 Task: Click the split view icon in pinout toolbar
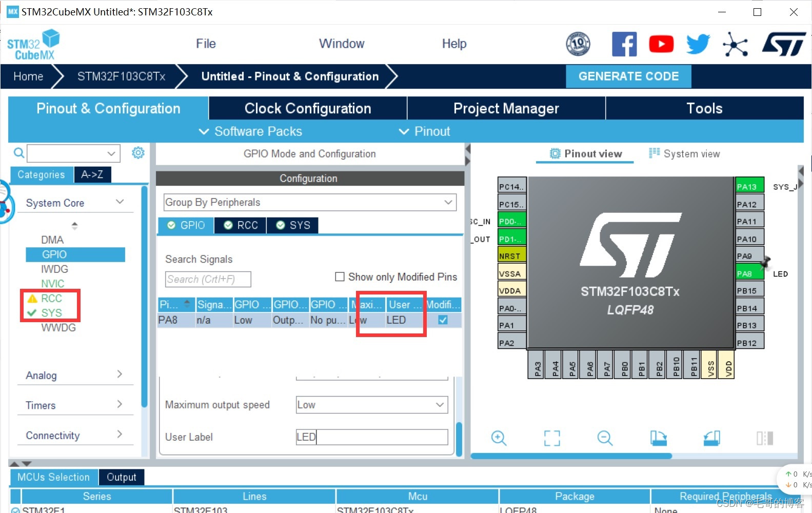[765, 438]
